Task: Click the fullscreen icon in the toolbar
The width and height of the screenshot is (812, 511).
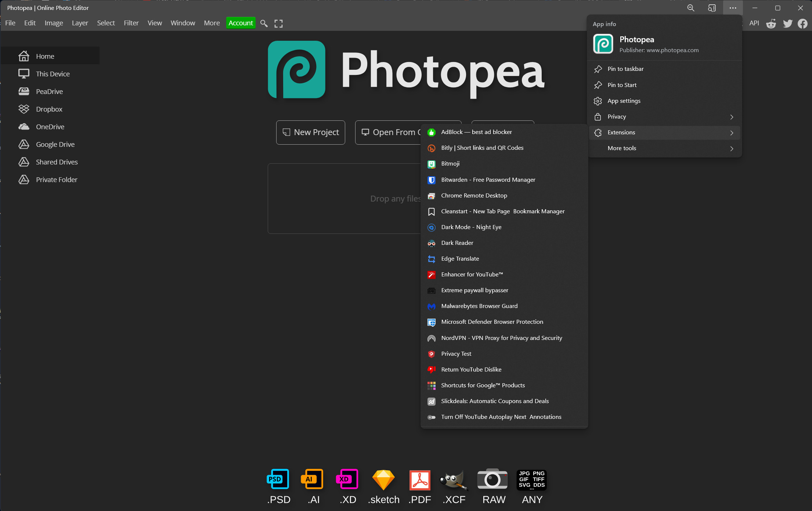Action: click(278, 23)
